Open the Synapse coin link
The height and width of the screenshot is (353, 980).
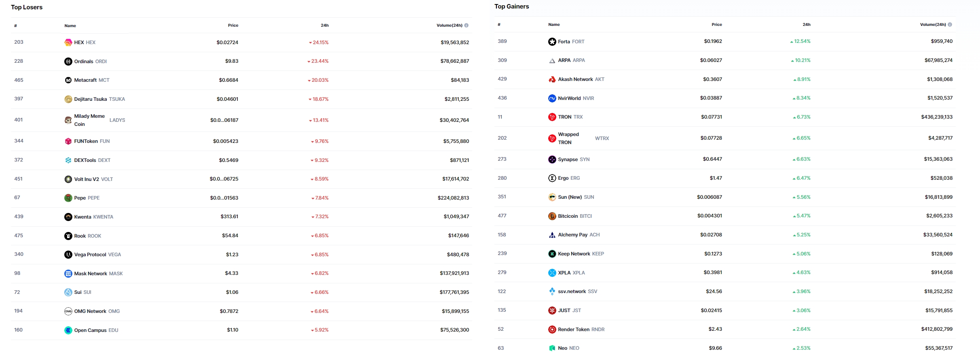tap(568, 159)
